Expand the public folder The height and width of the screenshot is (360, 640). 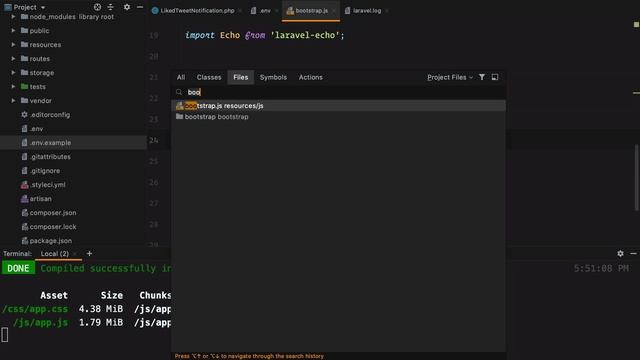13,31
